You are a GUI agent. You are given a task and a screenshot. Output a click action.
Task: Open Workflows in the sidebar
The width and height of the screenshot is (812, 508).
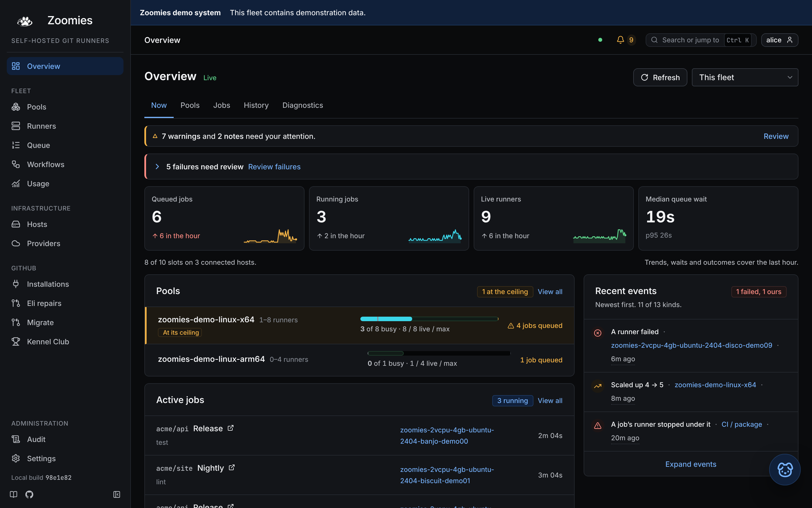coord(65,164)
